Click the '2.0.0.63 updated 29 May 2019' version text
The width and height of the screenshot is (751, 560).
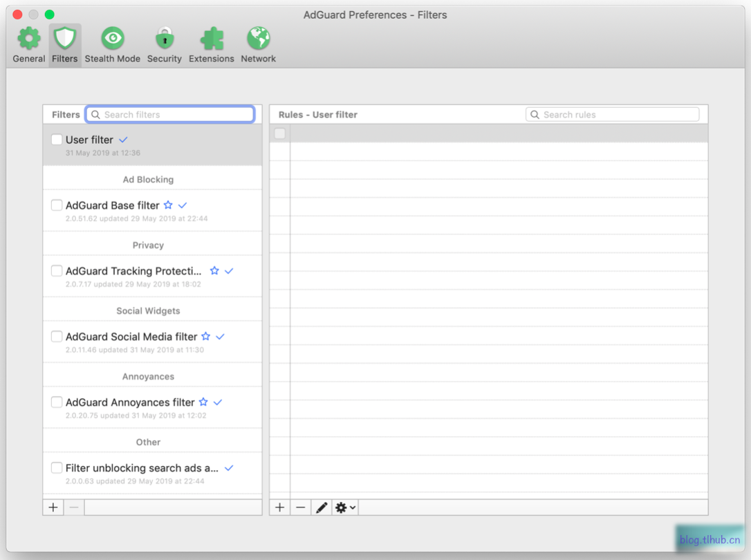point(135,481)
